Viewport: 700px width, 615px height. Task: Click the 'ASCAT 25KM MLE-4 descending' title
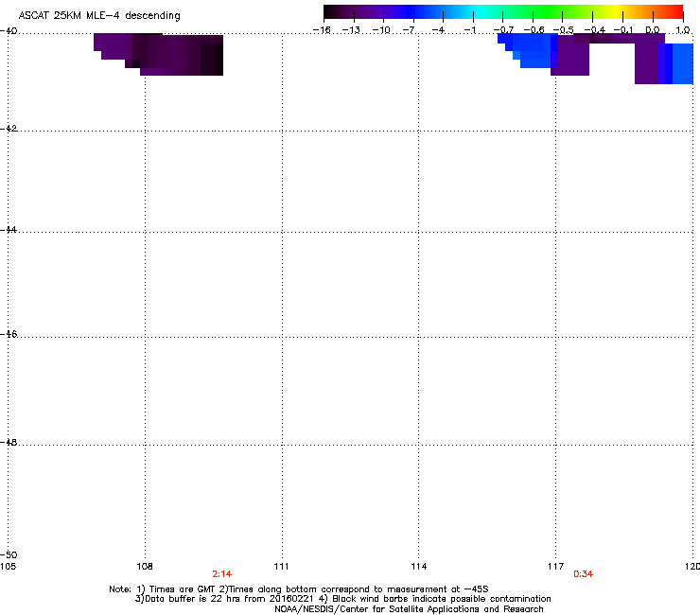pos(99,15)
